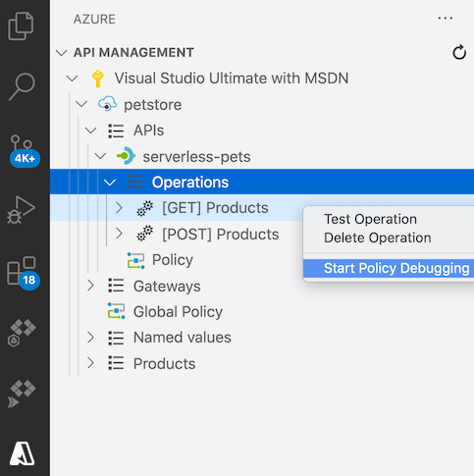Open the Run and Debug view
The image size is (474, 476).
click(21, 210)
